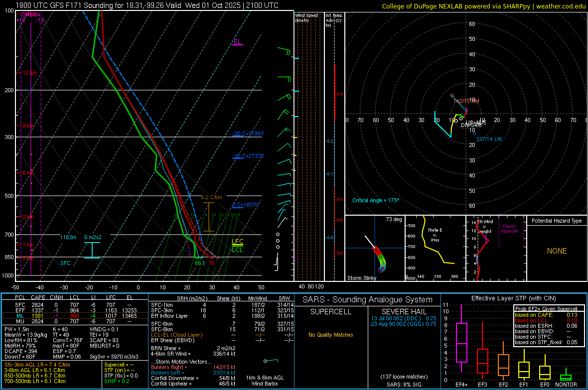
Task: Click the 'Bunkers Left = 337/14 kt' line
Action: pos(193,373)
